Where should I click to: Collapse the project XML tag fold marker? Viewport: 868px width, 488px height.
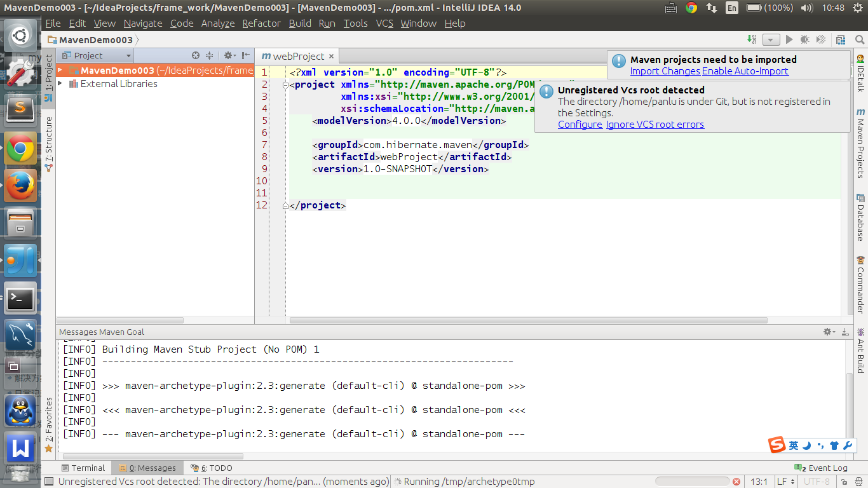click(285, 85)
